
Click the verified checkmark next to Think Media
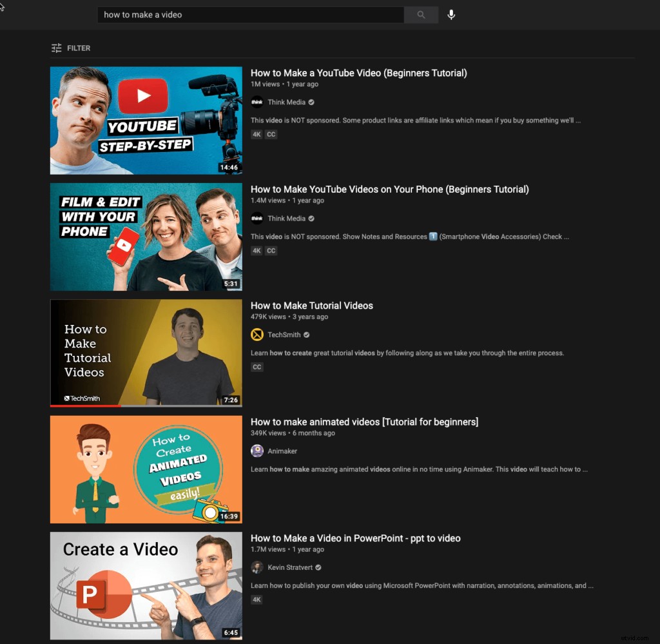pyautogui.click(x=311, y=102)
